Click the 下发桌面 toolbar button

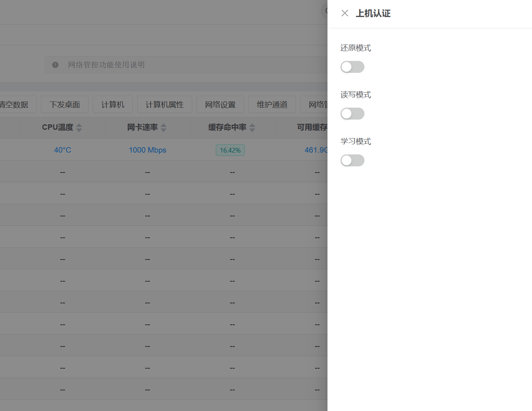click(x=65, y=104)
